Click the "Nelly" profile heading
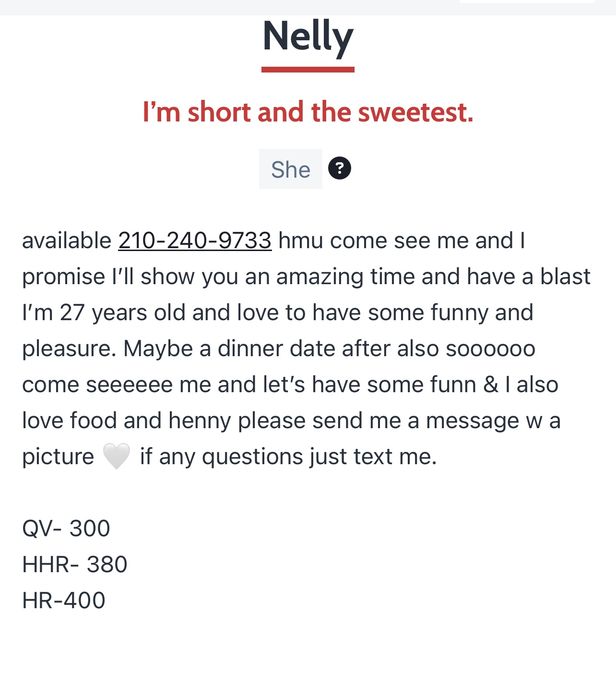 point(308,36)
